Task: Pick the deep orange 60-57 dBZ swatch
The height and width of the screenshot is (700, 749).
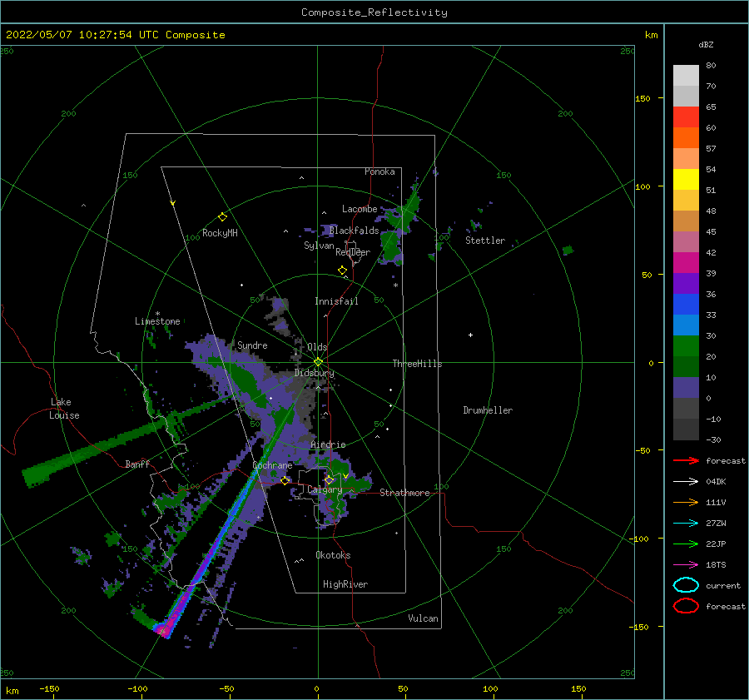Action: click(x=686, y=137)
